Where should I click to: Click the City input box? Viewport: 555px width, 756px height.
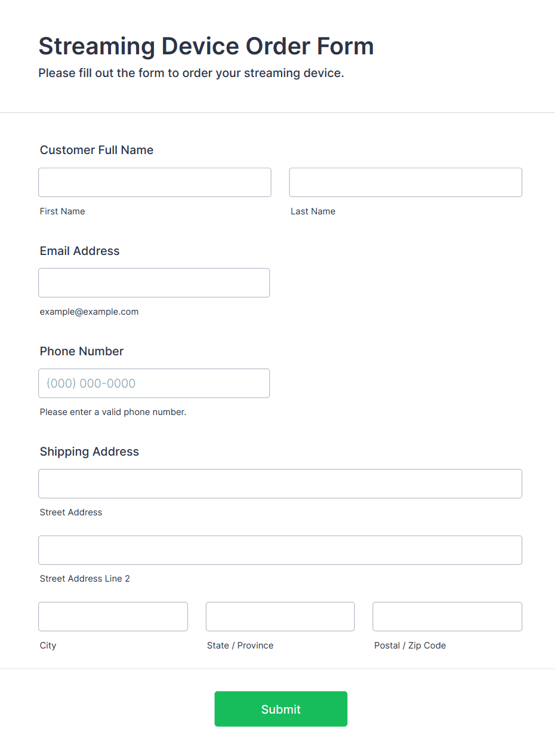[113, 616]
